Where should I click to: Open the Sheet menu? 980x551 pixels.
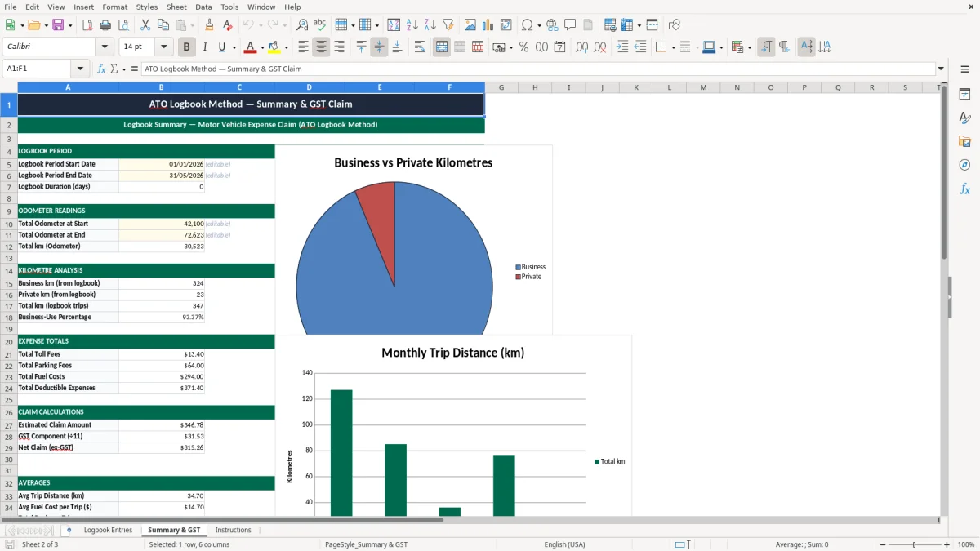[176, 7]
